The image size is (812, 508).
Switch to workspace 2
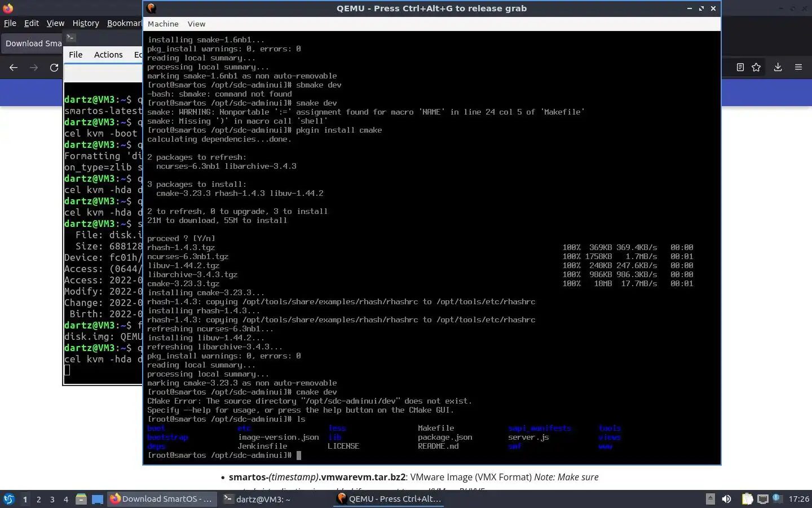pyautogui.click(x=38, y=499)
